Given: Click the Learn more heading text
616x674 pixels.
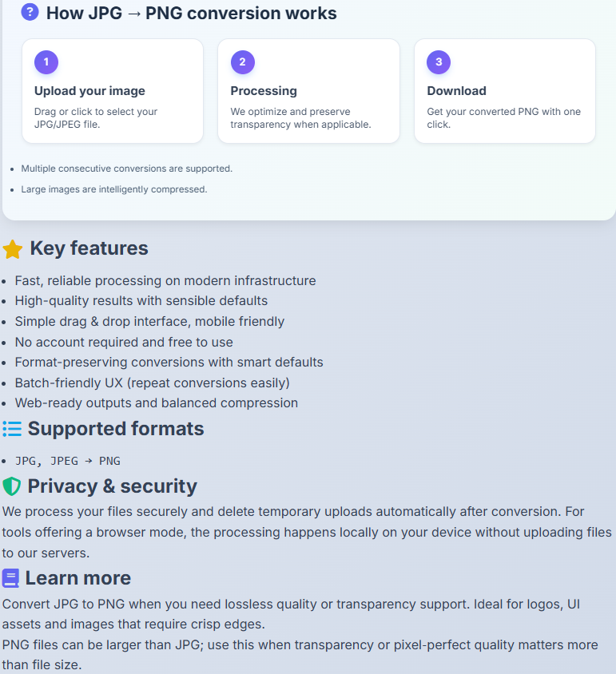Looking at the screenshot, I should point(77,578).
